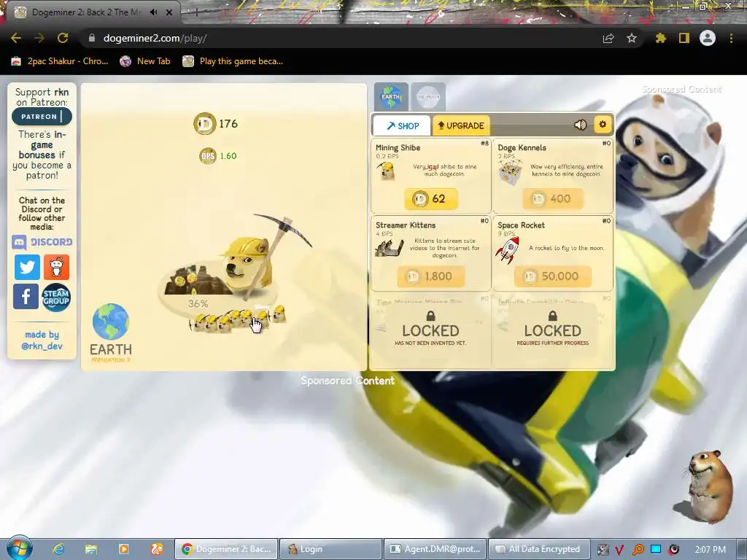Go back in browser
The width and height of the screenshot is (747, 560).
coord(16,38)
